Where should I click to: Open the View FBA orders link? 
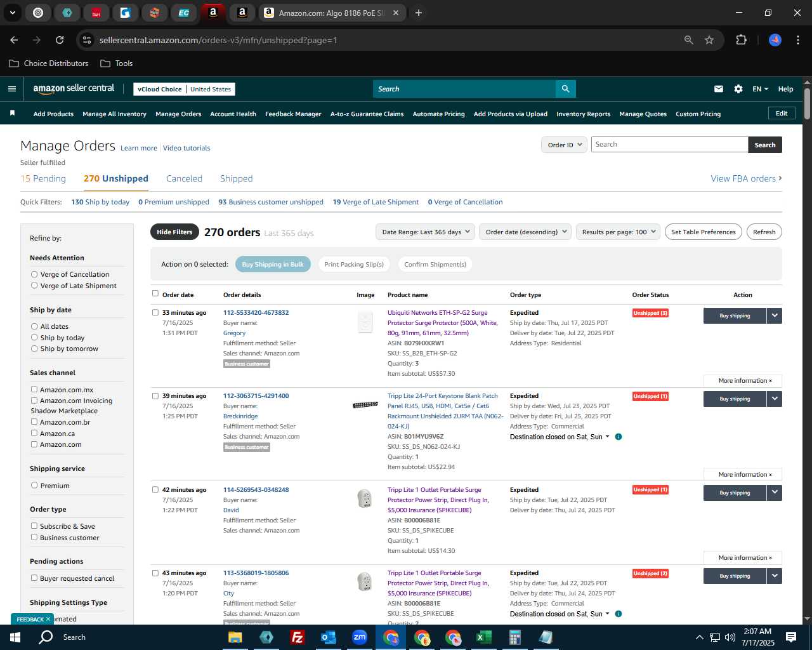click(x=746, y=178)
